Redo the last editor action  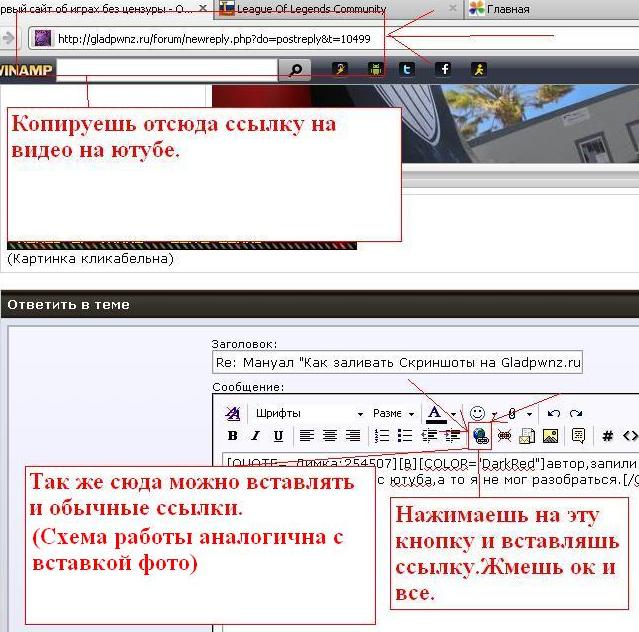point(576,414)
